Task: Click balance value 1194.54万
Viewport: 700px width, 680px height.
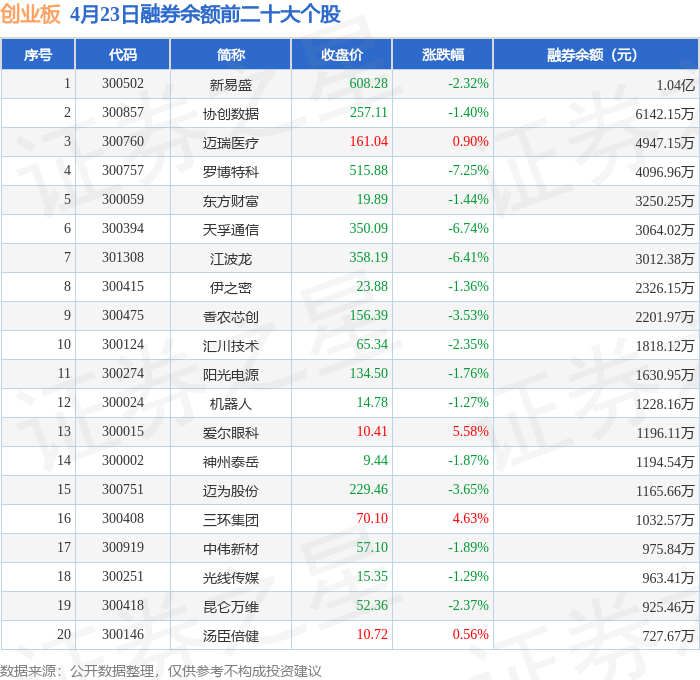Action: click(x=665, y=462)
